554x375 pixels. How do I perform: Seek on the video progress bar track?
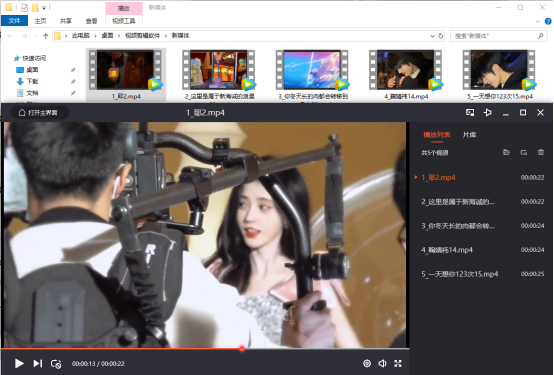(205, 349)
